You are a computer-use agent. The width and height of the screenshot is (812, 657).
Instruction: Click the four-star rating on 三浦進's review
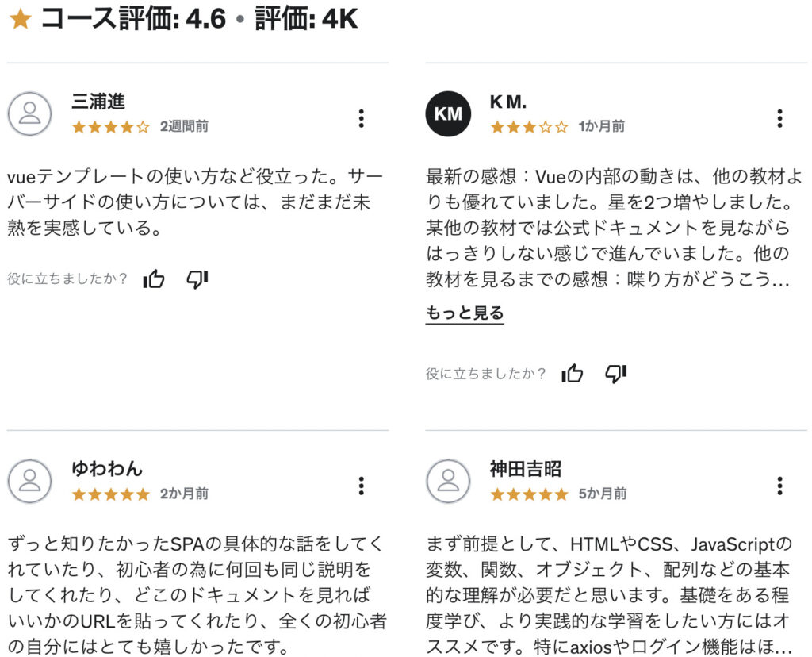(x=111, y=126)
